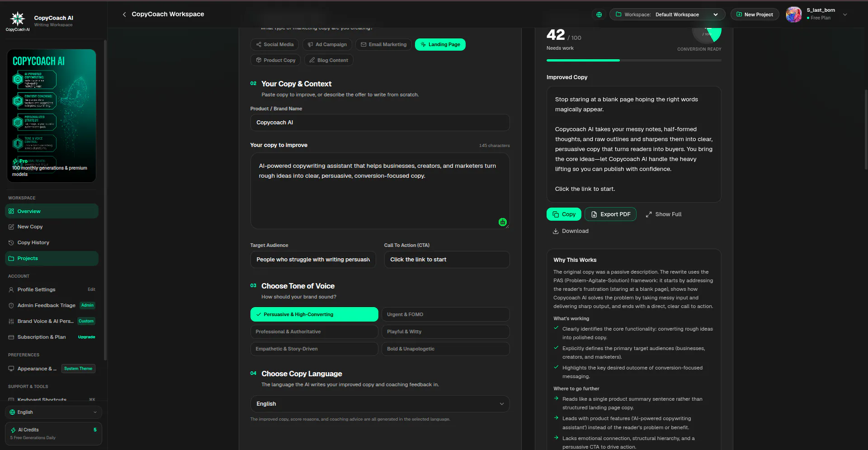
Task: Click the score progress bar under Needs work
Action: pyautogui.click(x=634, y=60)
